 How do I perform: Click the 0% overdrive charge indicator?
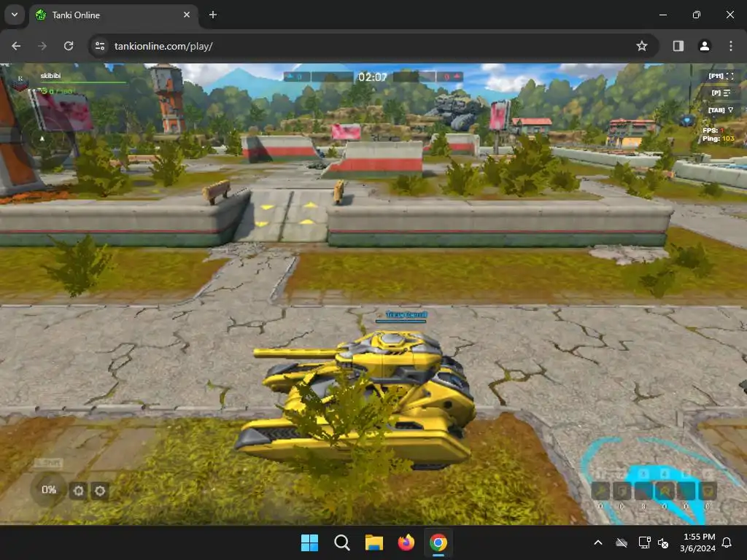coord(48,489)
